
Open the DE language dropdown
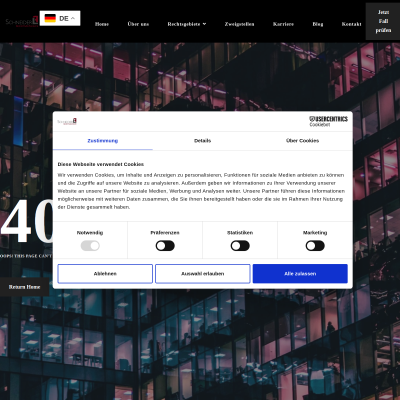tap(60, 18)
